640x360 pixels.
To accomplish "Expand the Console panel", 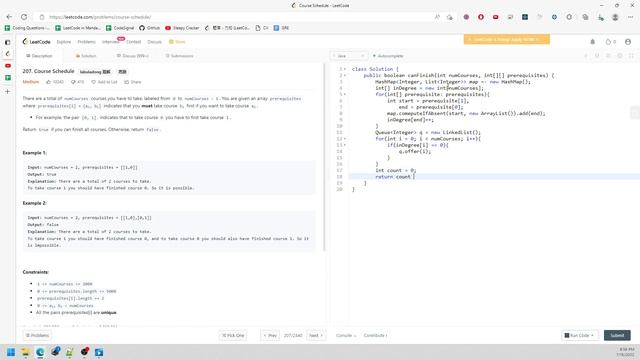I will (346, 336).
